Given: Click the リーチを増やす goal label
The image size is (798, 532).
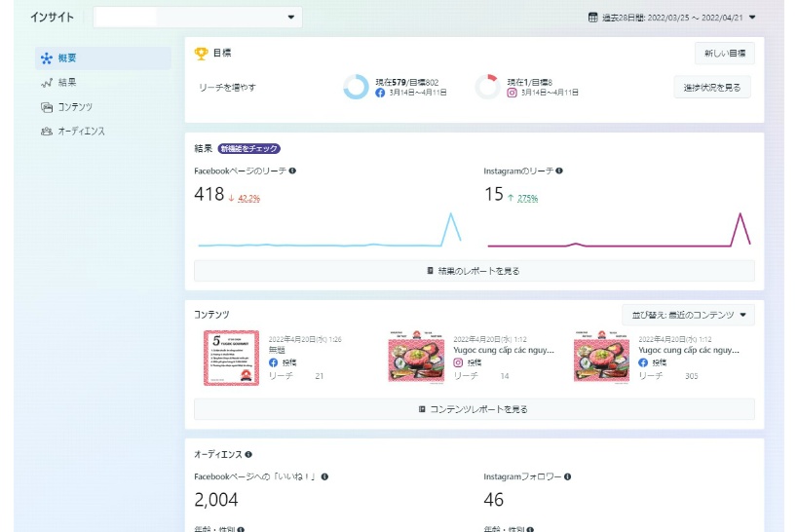Looking at the screenshot, I should 227,88.
